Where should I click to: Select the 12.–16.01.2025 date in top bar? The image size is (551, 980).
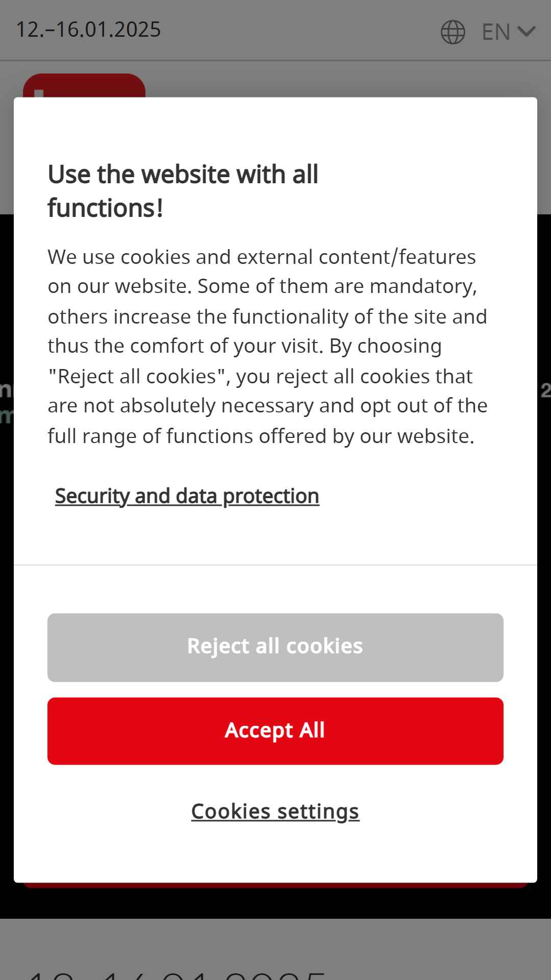(x=88, y=30)
